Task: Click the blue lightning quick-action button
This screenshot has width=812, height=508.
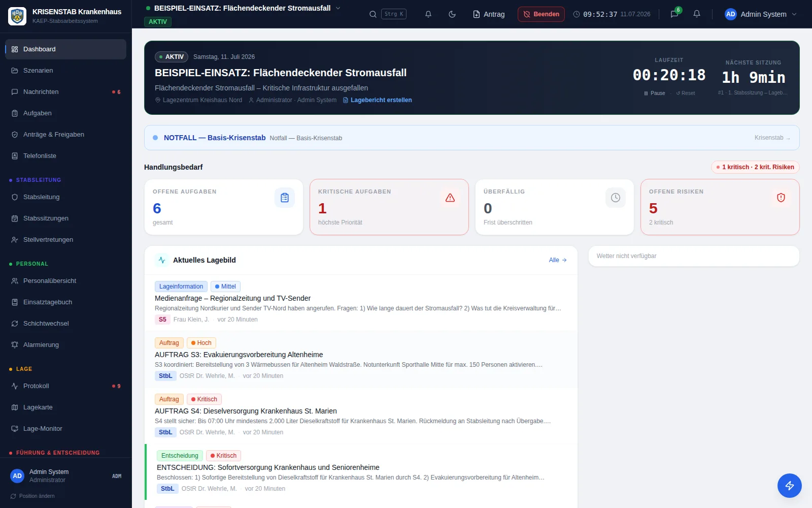Action: click(x=790, y=486)
